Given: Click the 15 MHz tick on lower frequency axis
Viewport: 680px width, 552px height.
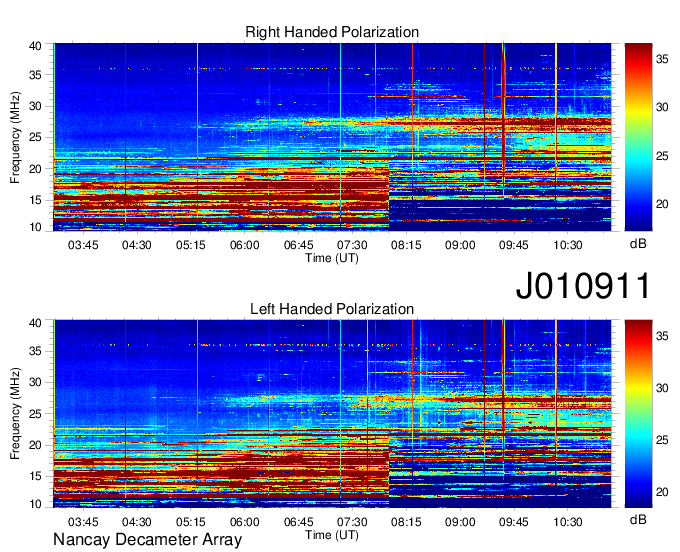Looking at the screenshot, I should click(35, 476).
